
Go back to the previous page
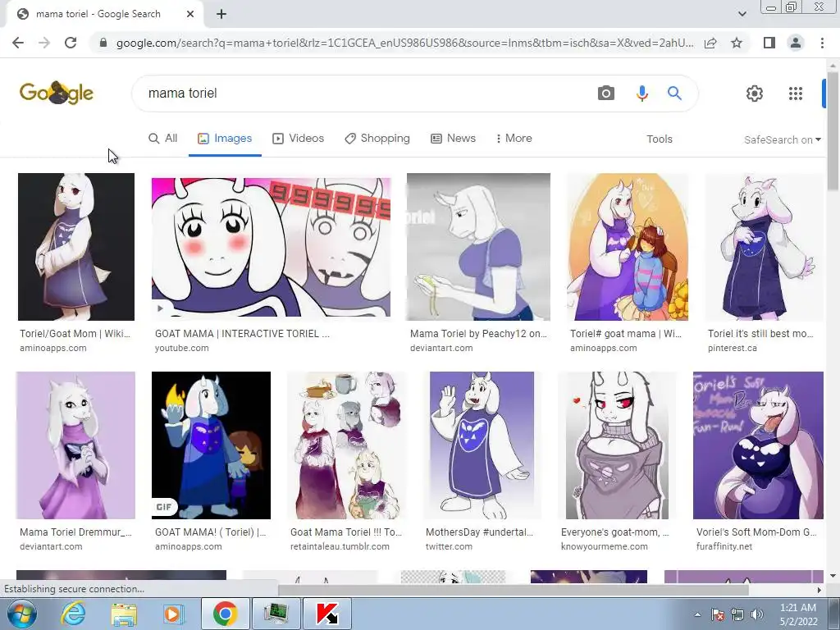(18, 43)
